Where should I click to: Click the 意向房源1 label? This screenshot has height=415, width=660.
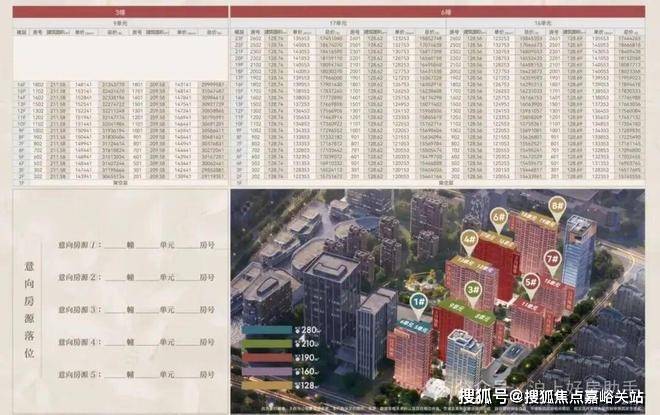tap(79, 245)
